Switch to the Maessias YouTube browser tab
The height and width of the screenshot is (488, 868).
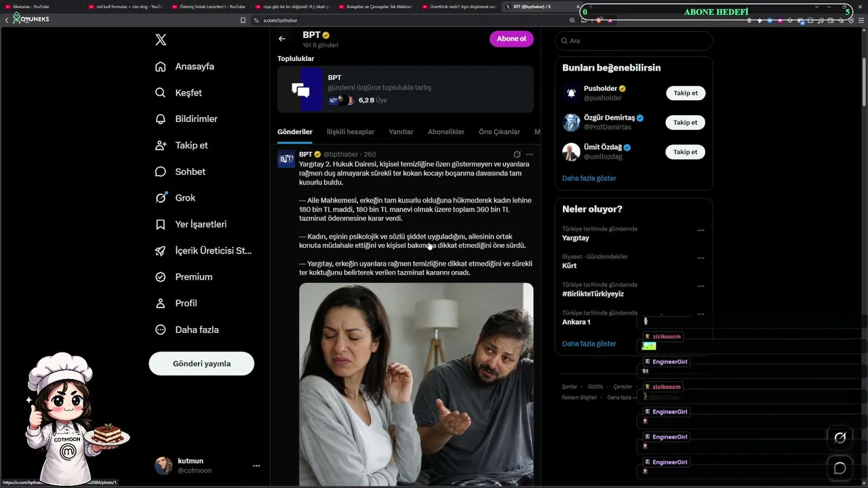coord(42,7)
